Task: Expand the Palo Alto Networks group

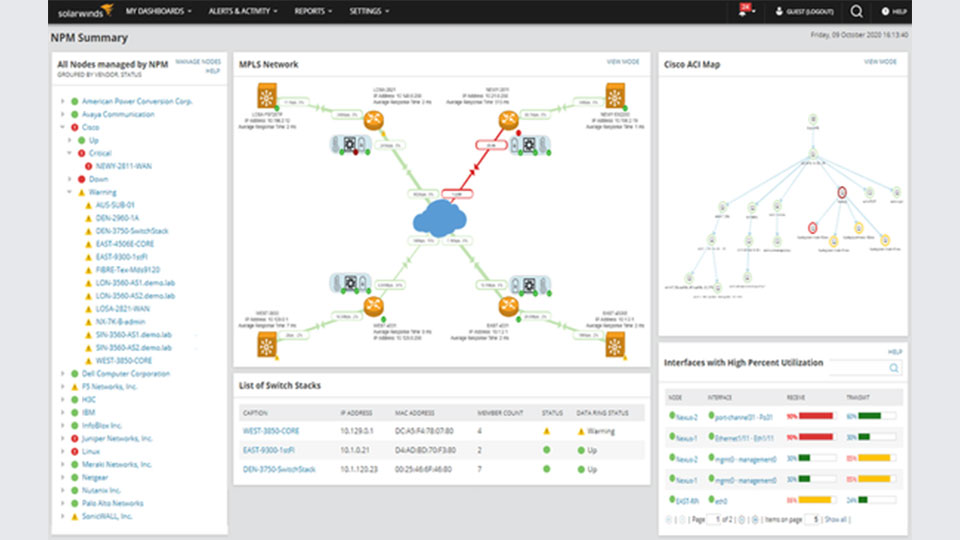Action: 62,503
